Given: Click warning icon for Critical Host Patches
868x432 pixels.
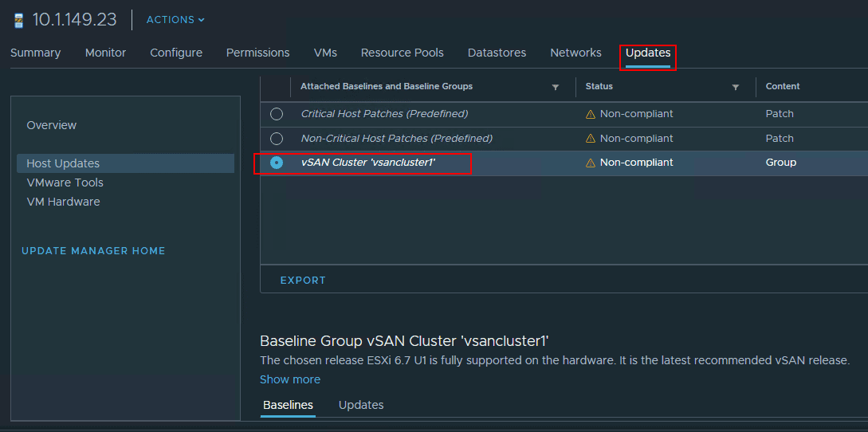Looking at the screenshot, I should click(x=591, y=114).
